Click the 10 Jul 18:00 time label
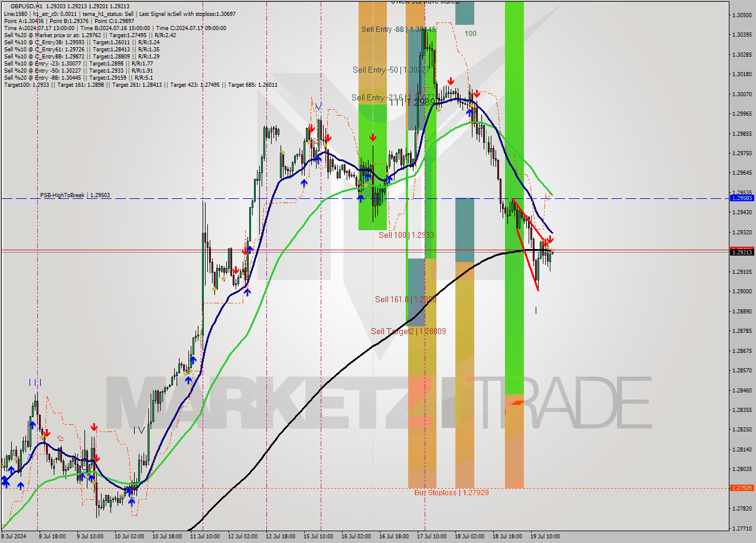Screen dimensions: 756x543 [167, 537]
